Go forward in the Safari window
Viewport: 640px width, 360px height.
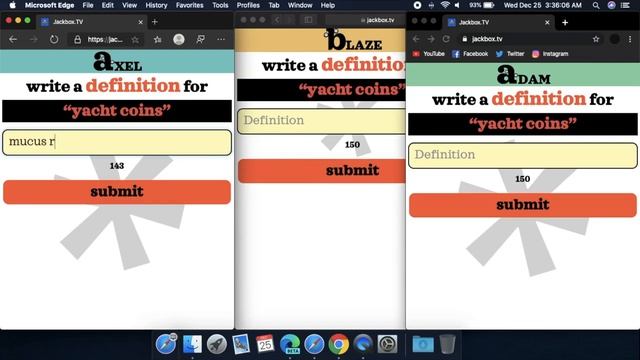(290, 20)
